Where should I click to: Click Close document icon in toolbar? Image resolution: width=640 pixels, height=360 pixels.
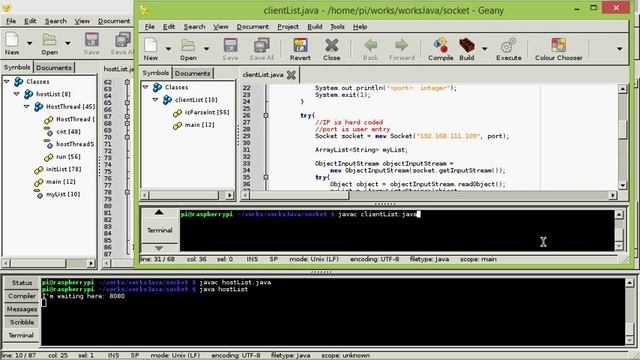331,45
